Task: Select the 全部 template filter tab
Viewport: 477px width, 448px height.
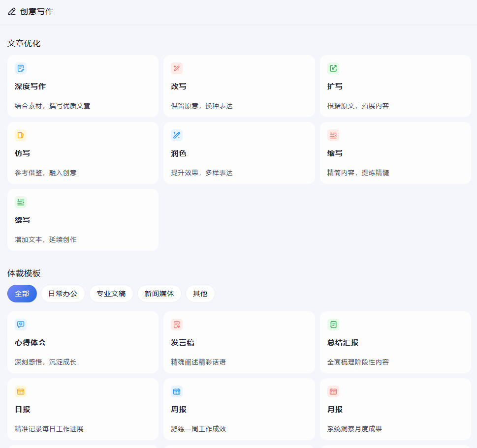Action: coord(22,294)
